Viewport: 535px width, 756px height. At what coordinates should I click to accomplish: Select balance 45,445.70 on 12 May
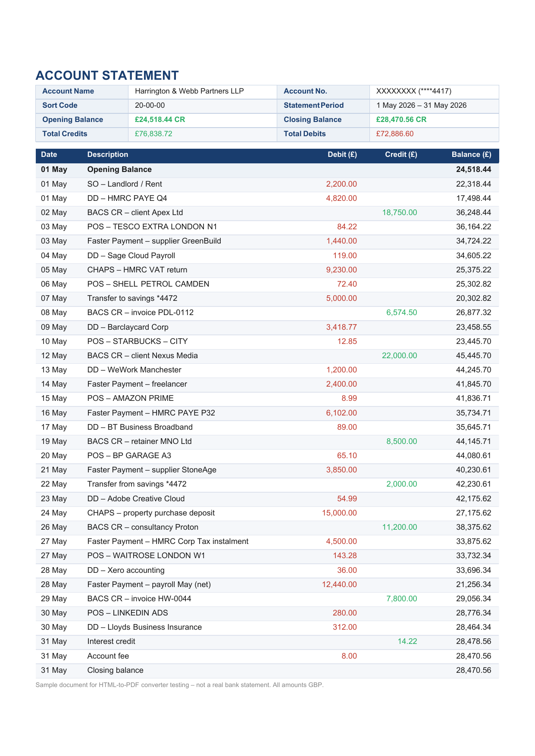click(x=474, y=356)
